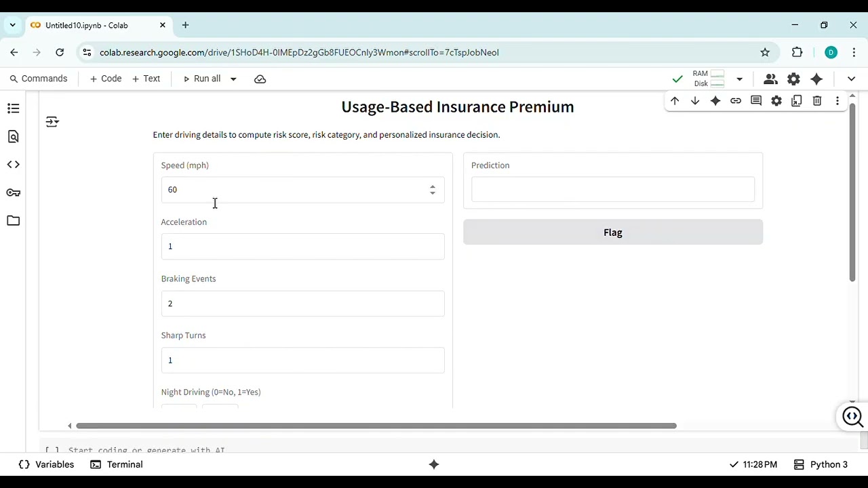This screenshot has width=868, height=488.
Task: Click the Prediction output box
Action: (x=613, y=190)
